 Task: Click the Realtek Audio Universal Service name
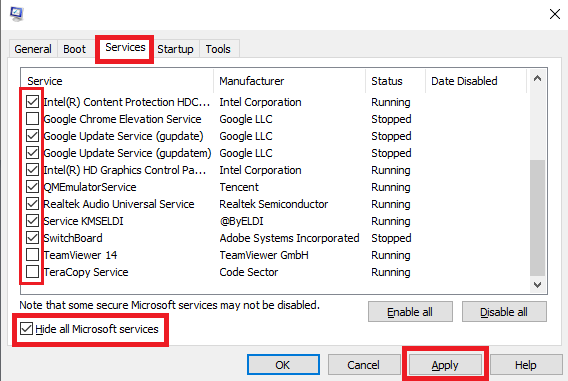(x=119, y=204)
